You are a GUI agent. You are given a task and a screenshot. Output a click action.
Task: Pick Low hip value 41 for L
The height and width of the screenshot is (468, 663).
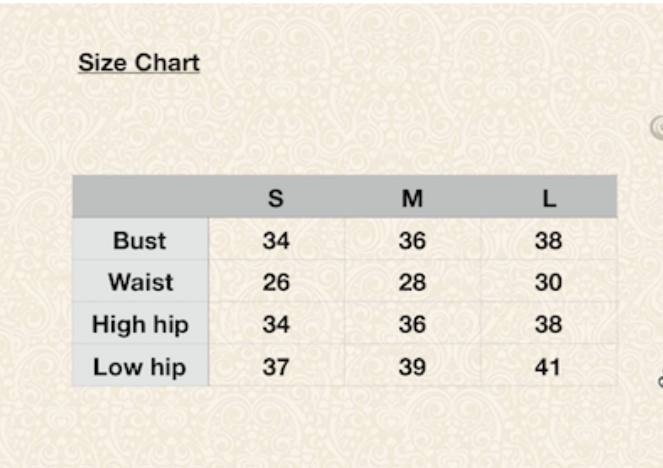(x=548, y=367)
